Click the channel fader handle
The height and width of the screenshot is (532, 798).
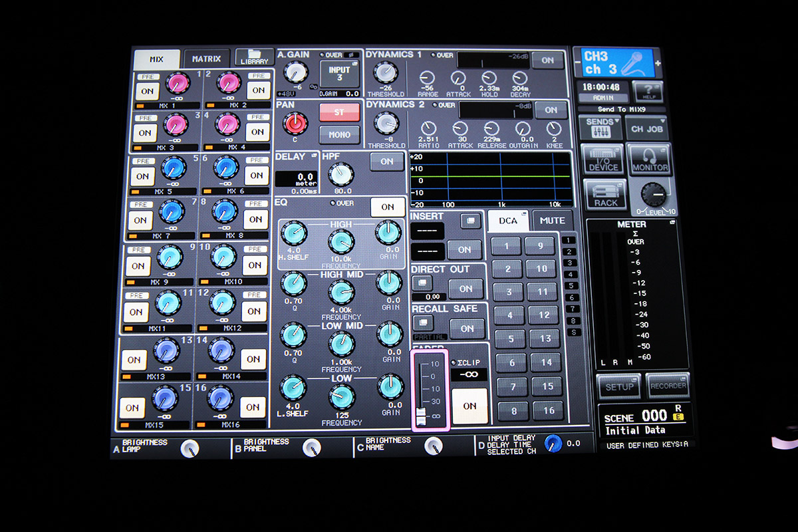(420, 416)
